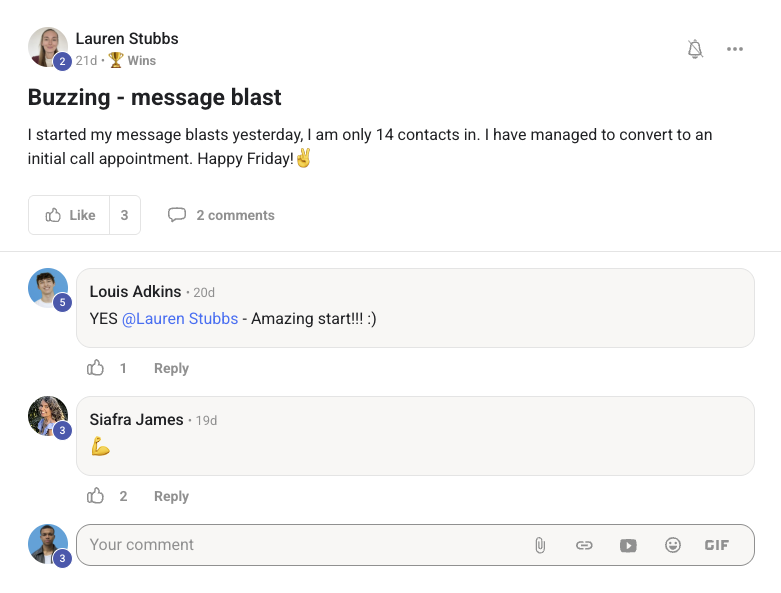Image resolution: width=781 pixels, height=593 pixels.
Task: Click the flexed bicep emoji in Siafra's comment
Action: 100,446
